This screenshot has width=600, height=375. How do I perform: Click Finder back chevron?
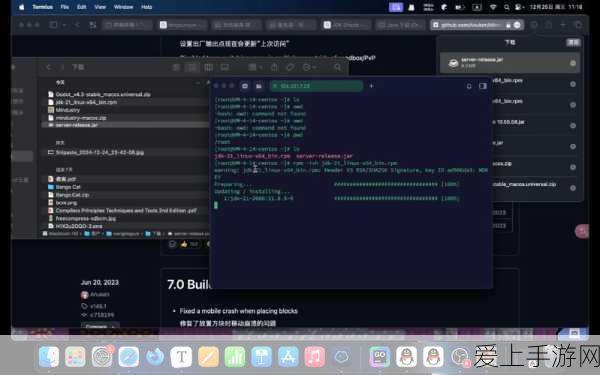48,67
